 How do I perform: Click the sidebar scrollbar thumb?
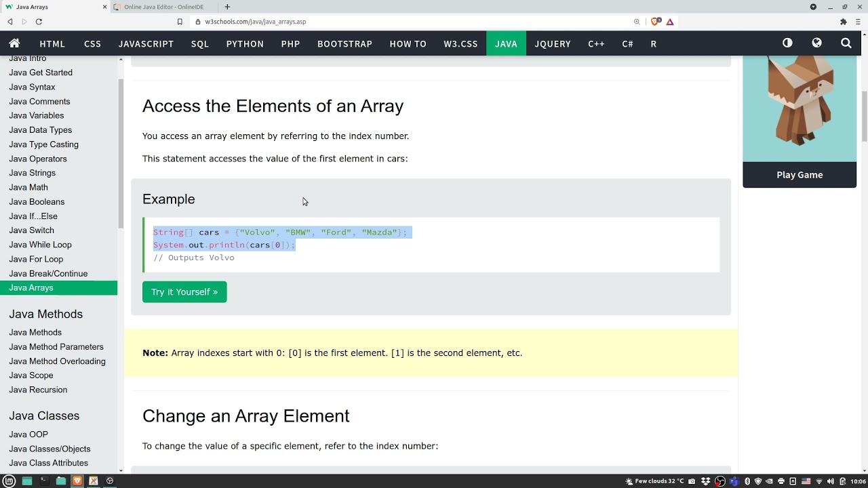121,154
